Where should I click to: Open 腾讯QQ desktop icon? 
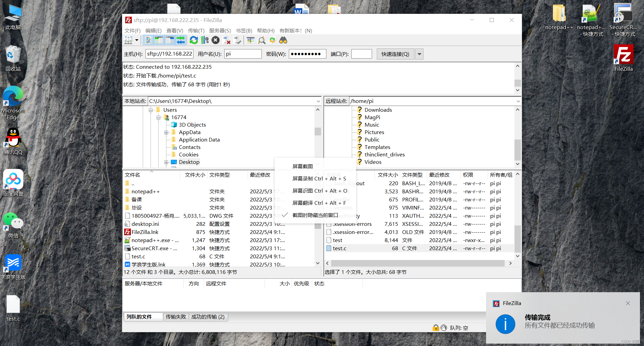click(13, 141)
